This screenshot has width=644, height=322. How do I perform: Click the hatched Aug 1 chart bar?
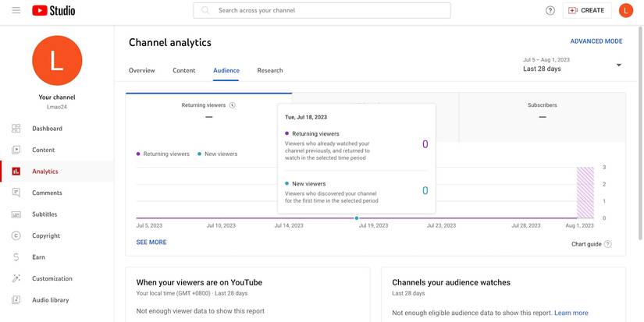585,193
